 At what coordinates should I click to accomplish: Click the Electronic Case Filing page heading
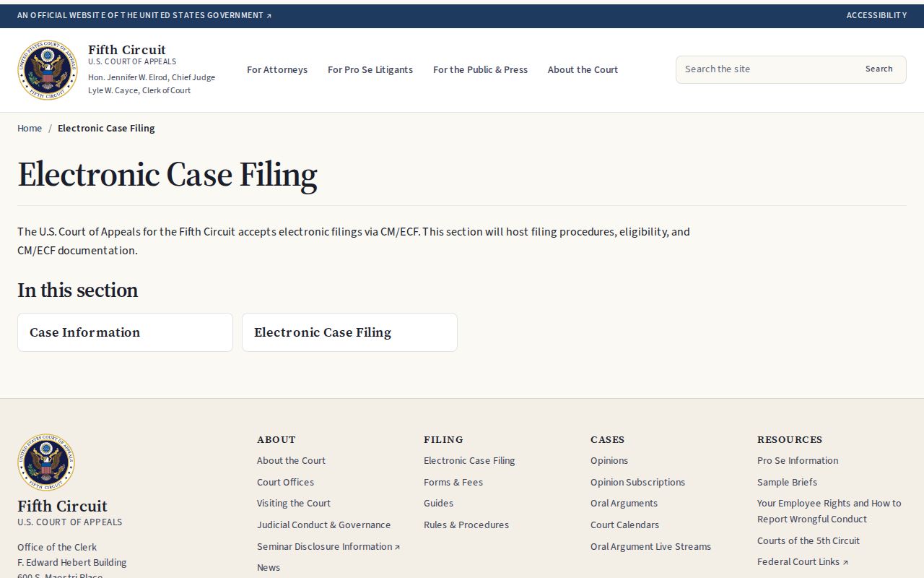pos(167,175)
